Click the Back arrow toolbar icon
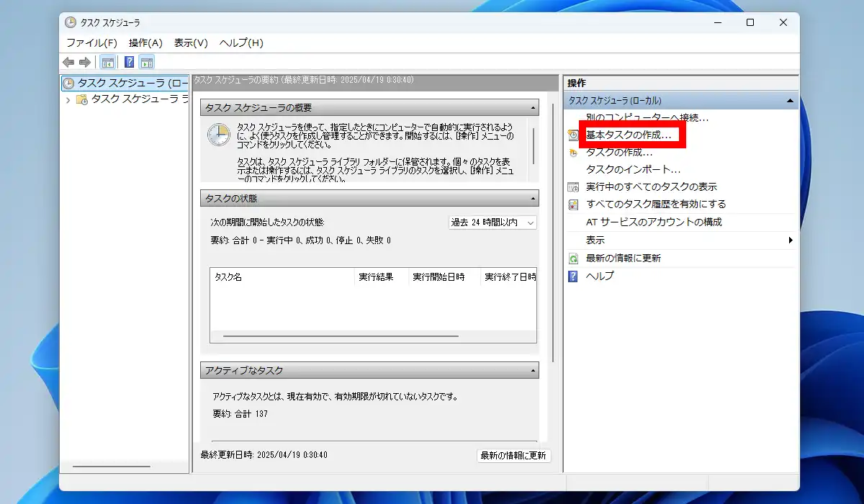This screenshot has width=864, height=504. click(68, 62)
